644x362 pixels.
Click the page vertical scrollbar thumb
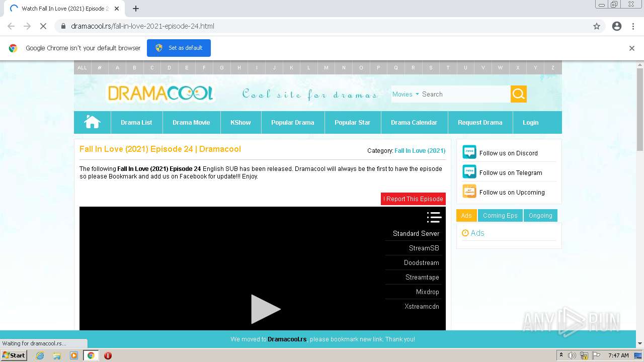640,109
